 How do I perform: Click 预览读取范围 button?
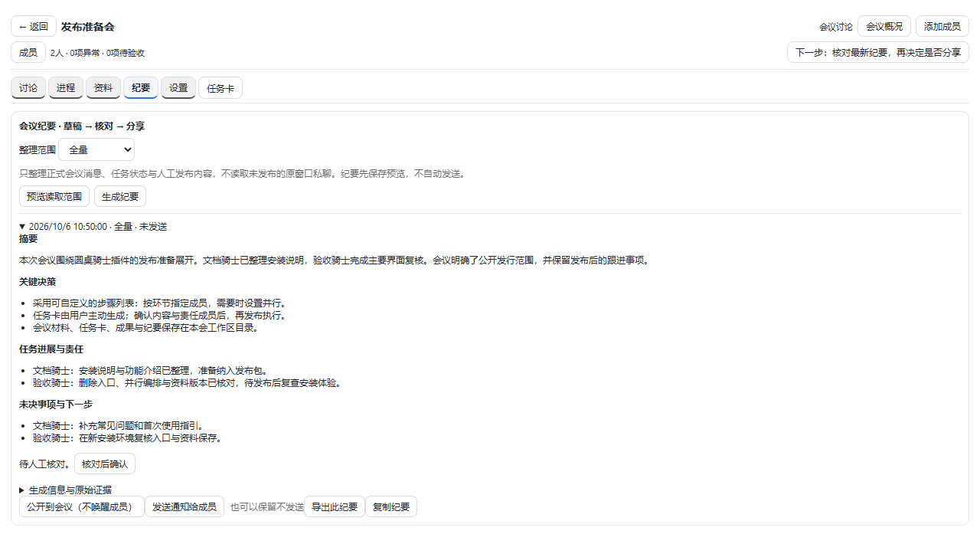54,196
